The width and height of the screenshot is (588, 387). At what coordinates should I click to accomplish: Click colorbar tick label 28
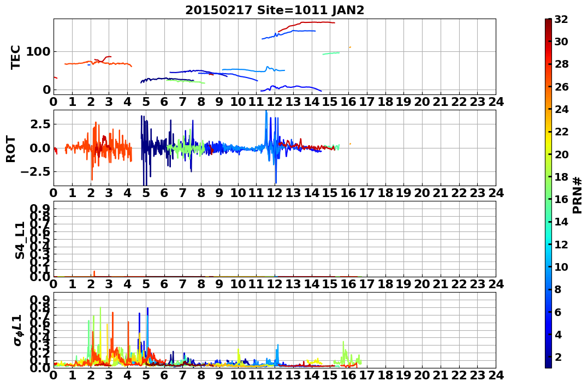click(x=561, y=64)
